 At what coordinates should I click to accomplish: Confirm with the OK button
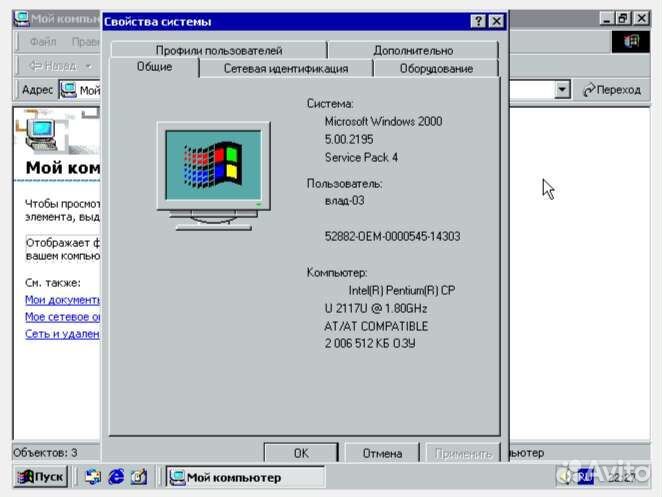[x=301, y=453]
